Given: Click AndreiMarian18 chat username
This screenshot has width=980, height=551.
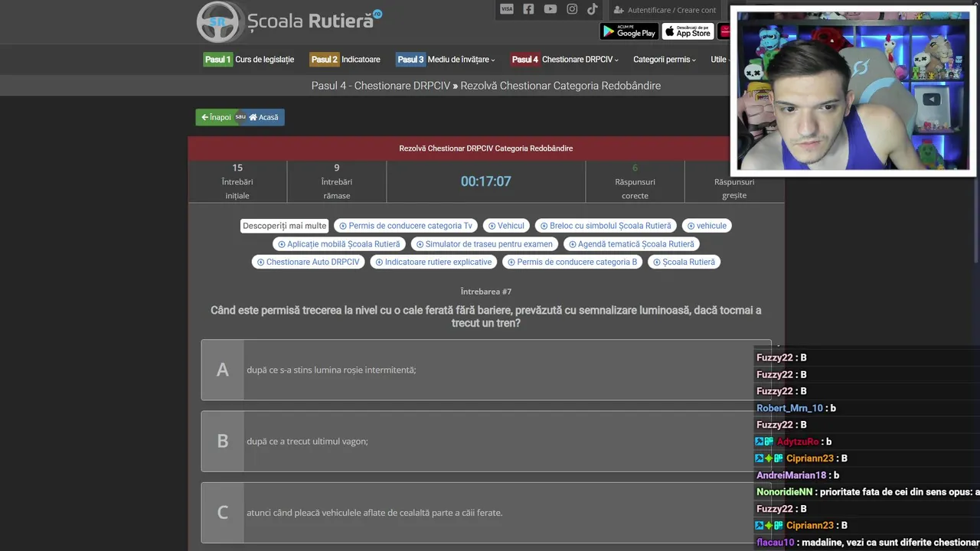Looking at the screenshot, I should (792, 475).
